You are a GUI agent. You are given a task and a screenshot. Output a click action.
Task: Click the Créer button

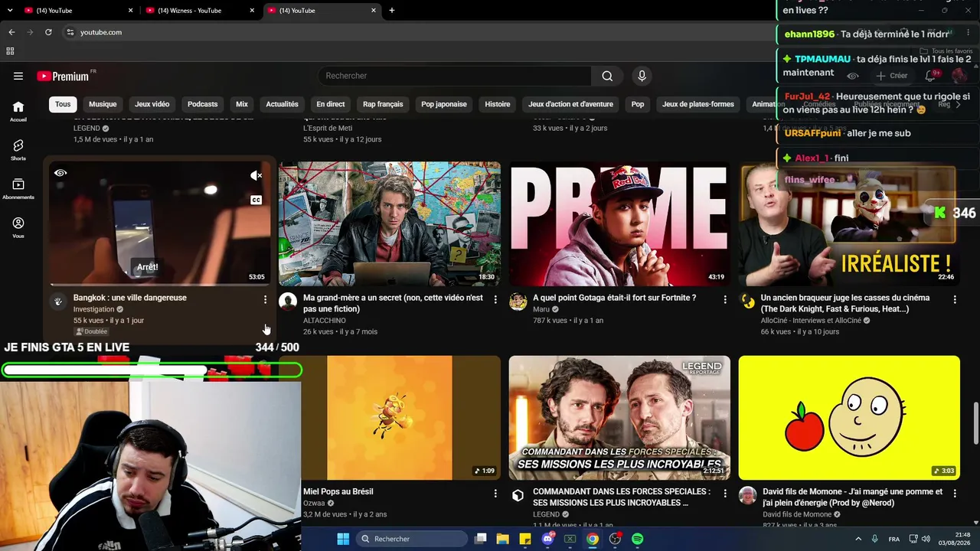tap(892, 76)
